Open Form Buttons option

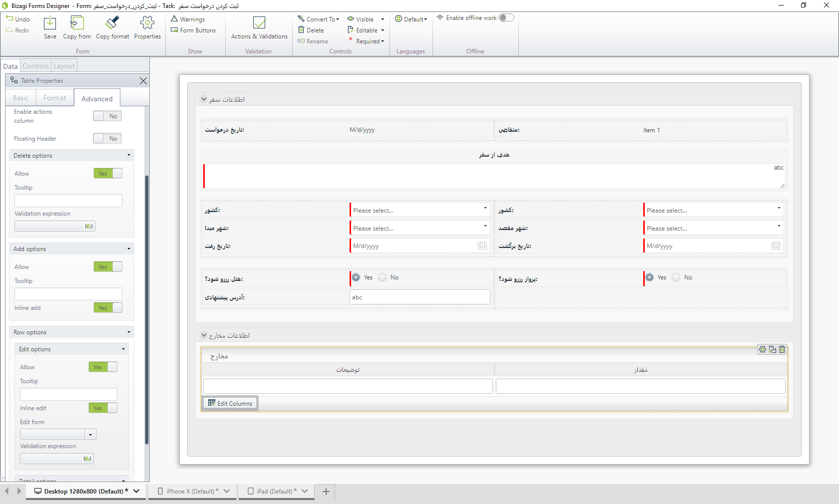click(193, 30)
